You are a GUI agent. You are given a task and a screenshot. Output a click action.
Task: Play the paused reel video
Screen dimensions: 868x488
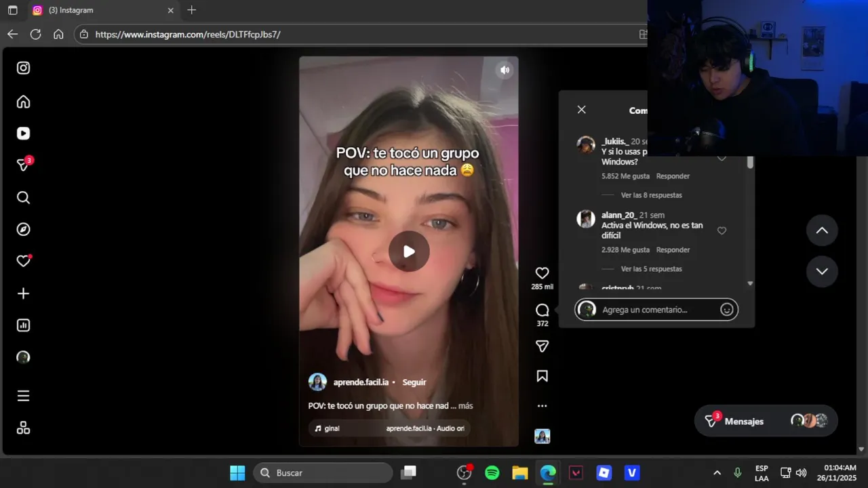point(409,251)
